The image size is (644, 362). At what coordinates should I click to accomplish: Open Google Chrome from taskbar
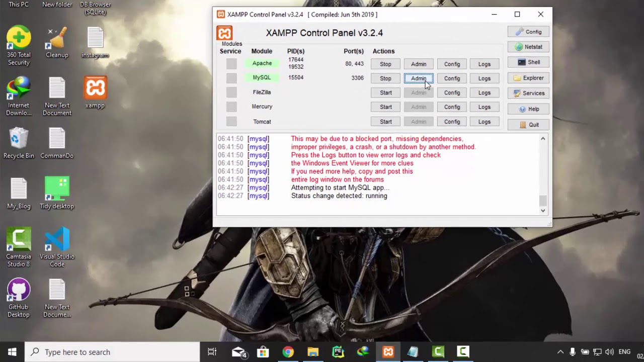[x=288, y=352]
